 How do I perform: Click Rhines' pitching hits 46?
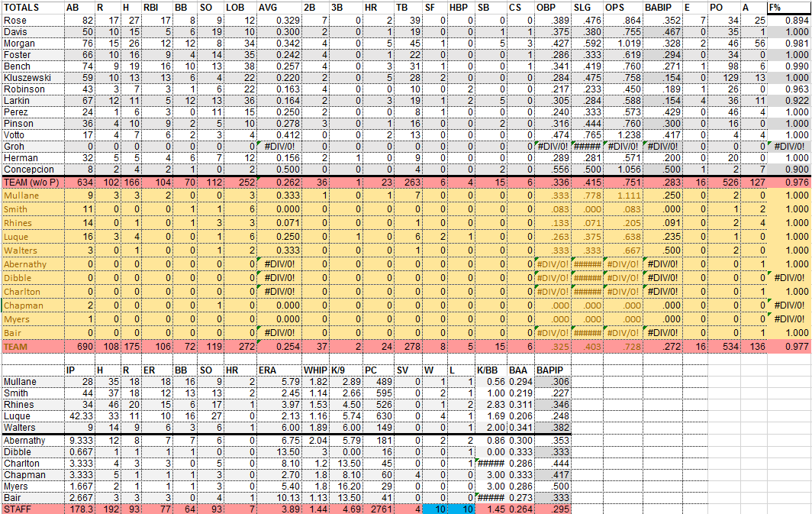(108, 405)
